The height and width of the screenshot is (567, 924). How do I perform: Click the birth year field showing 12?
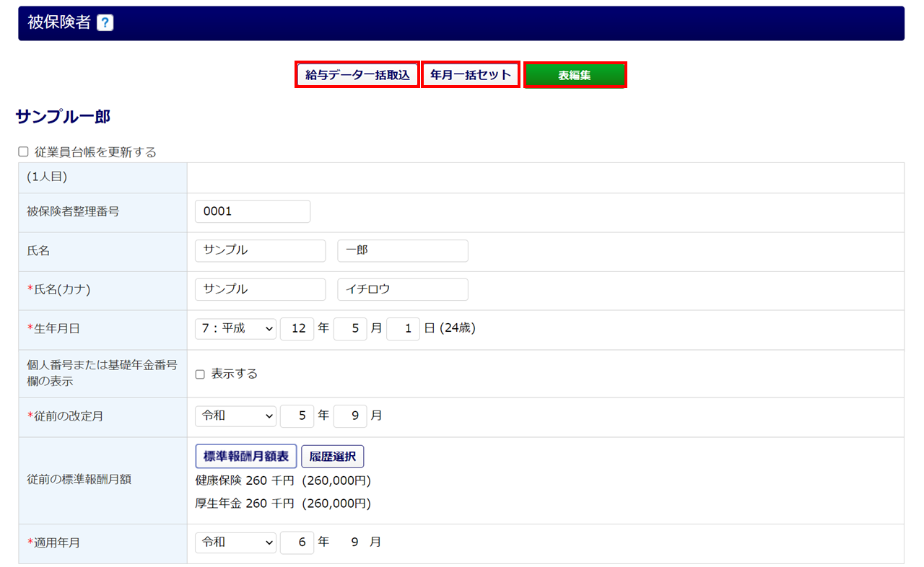click(297, 329)
